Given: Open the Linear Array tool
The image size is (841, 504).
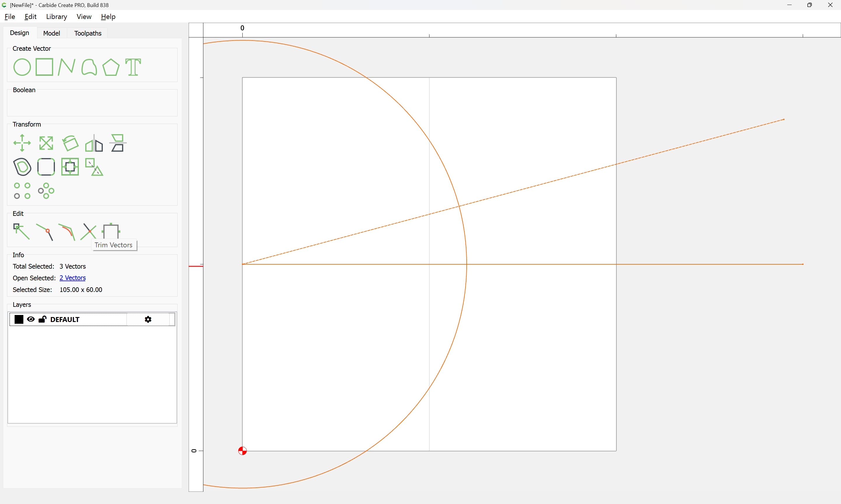Looking at the screenshot, I should click(22, 191).
